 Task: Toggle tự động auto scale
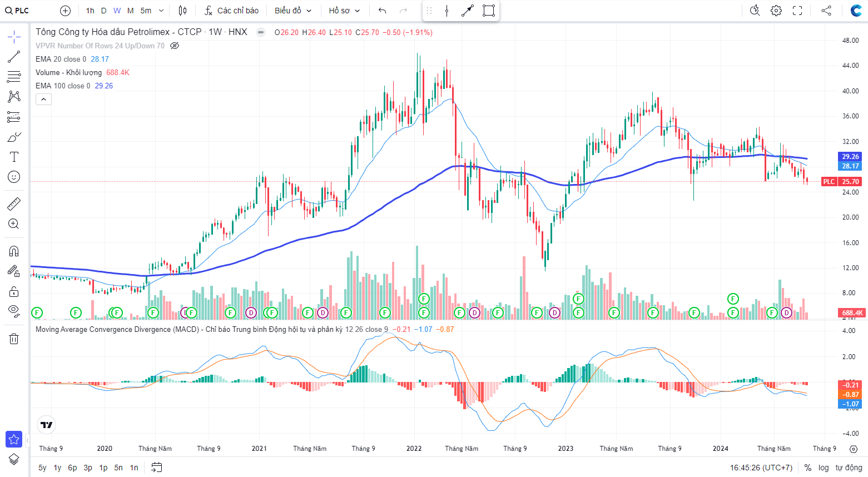click(x=849, y=468)
